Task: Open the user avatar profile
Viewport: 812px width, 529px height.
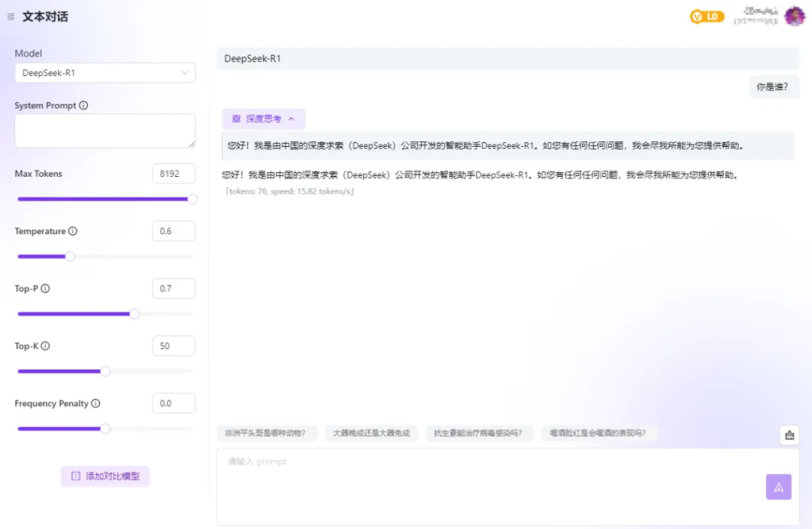Action: [794, 16]
